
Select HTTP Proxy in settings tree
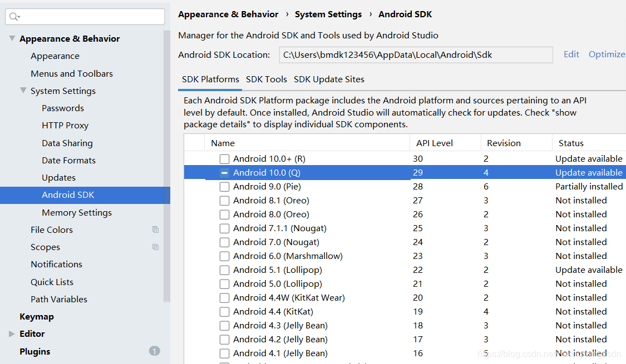[65, 126]
